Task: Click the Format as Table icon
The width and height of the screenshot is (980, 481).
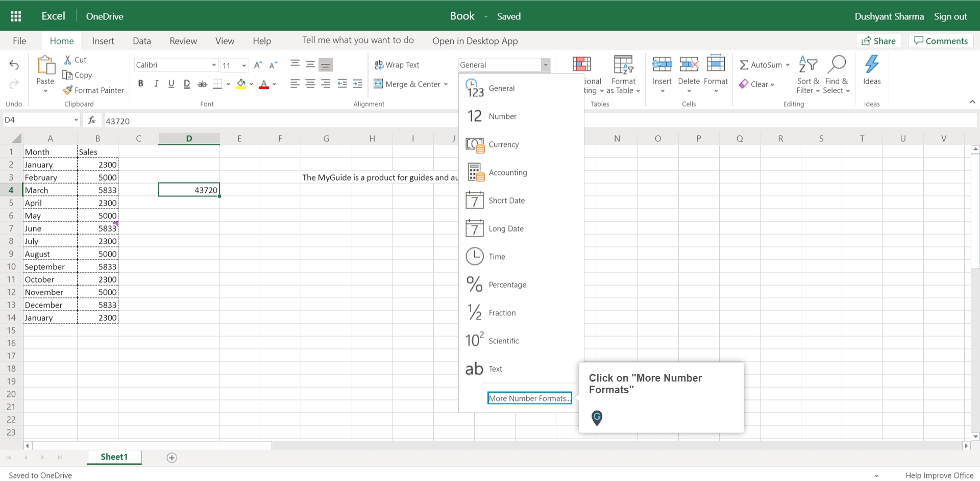Action: pos(623,65)
